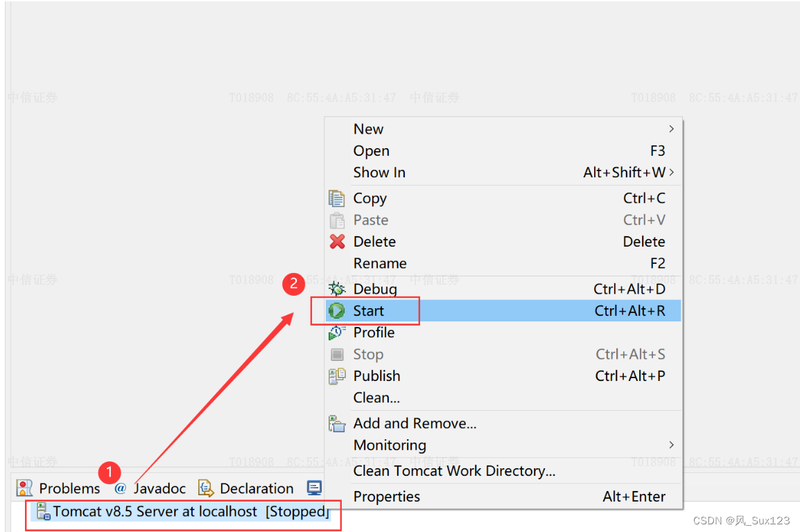Click the Ctrl+Alt+S shortcut text
Image resolution: width=800 pixels, height=532 pixels.
coord(630,354)
